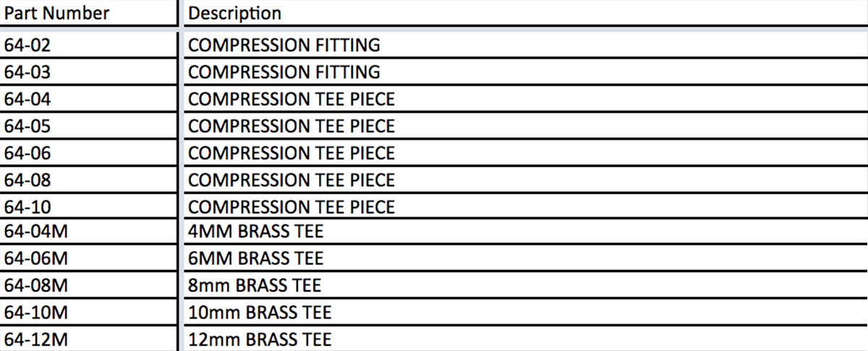Select part number 64-02 cell
The width and height of the screenshot is (868, 351).
[x=27, y=45]
